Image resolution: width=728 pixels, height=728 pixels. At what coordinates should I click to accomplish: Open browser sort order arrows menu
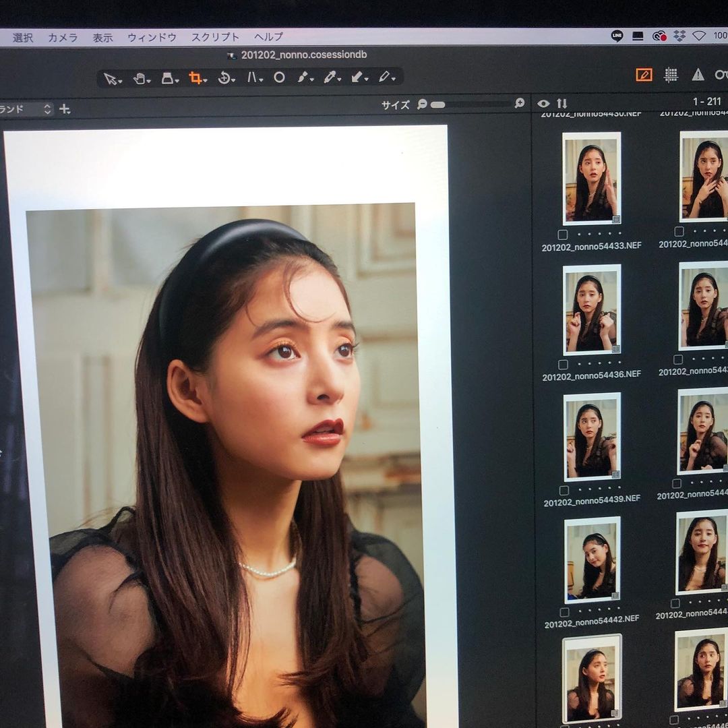click(x=562, y=104)
